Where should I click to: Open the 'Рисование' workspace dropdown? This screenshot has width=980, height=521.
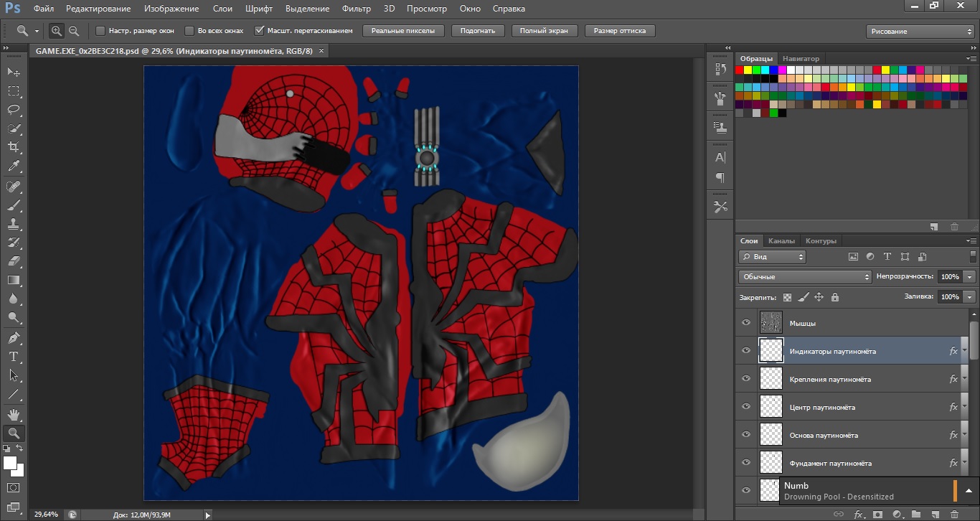920,32
